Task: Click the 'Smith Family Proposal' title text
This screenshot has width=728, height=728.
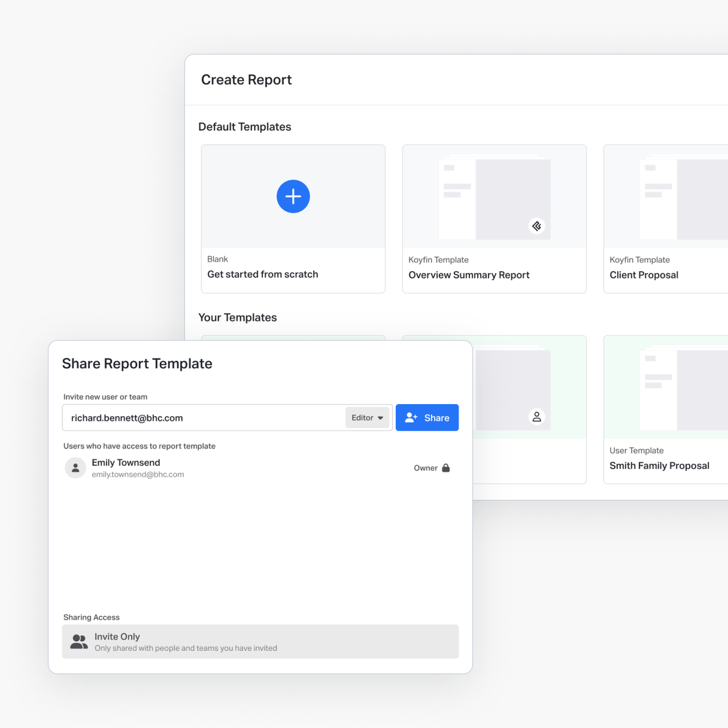Action: 659,466
